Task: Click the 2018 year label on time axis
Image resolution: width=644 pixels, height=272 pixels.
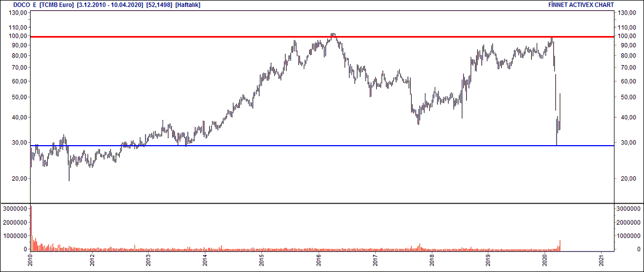Action: (x=432, y=261)
